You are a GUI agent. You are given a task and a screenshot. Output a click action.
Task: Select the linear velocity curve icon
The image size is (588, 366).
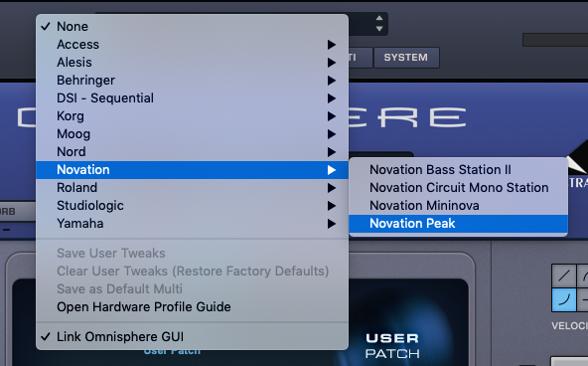[x=563, y=275]
